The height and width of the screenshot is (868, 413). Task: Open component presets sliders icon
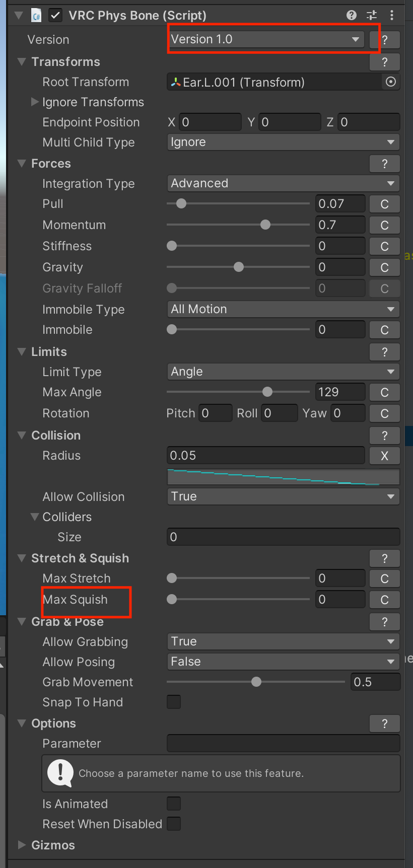[372, 15]
